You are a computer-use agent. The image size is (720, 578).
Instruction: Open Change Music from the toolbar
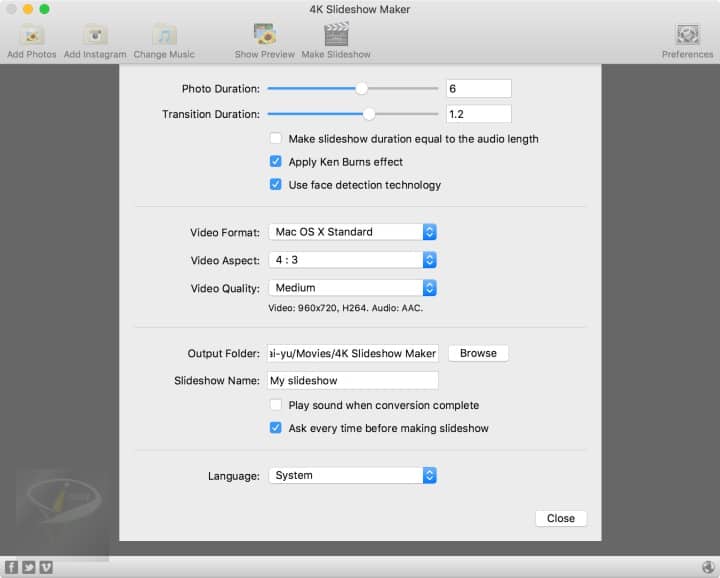[x=164, y=36]
